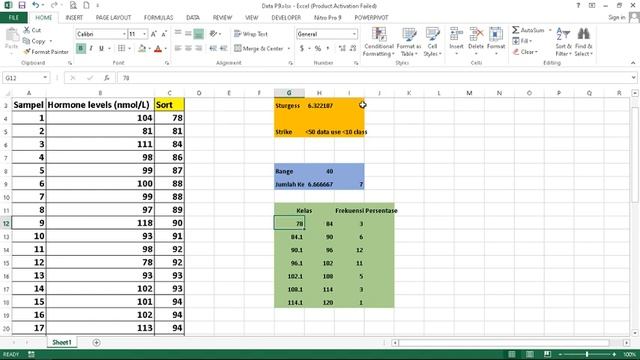Increase font size with the larger A
The width and height of the screenshot is (640, 360).
(154, 34)
